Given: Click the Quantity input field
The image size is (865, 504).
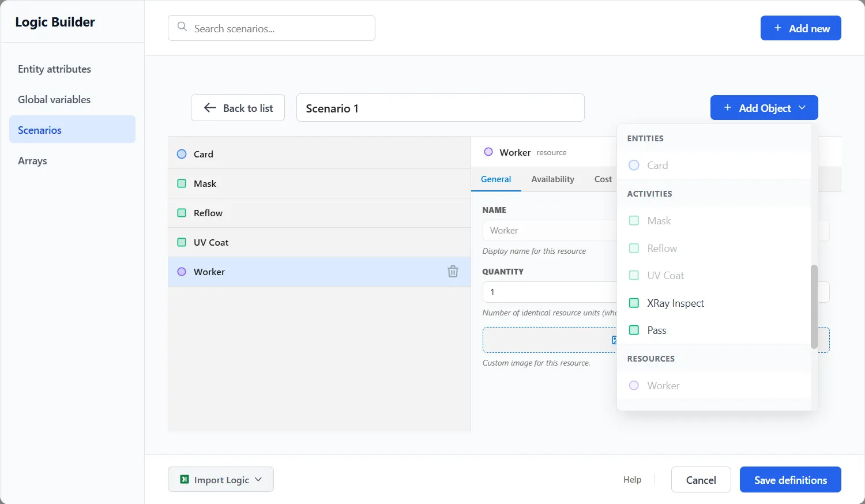Looking at the screenshot, I should 550,292.
